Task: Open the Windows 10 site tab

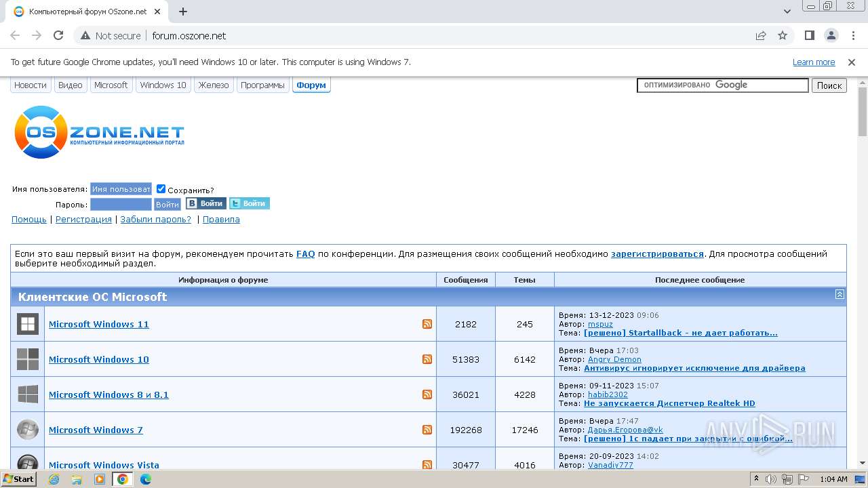Action: pos(163,85)
